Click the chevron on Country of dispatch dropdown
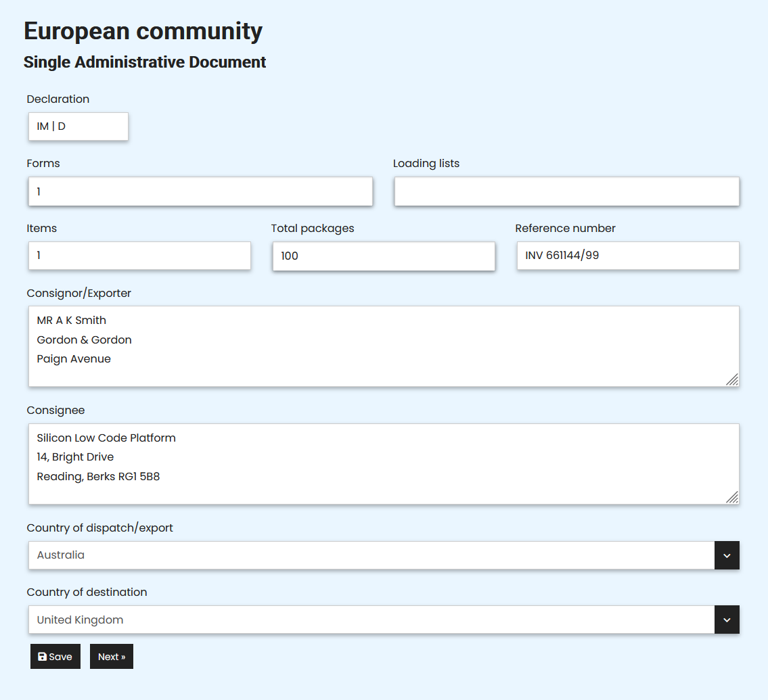 727,555
